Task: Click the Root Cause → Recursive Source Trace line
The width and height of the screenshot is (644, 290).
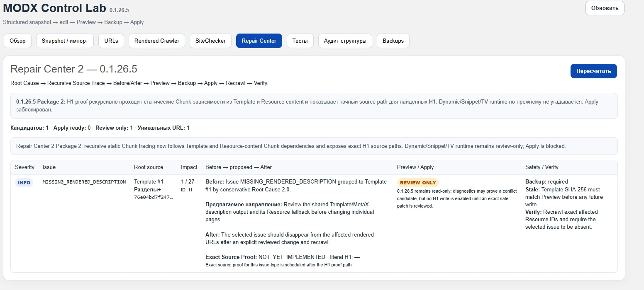Action: click(x=139, y=83)
